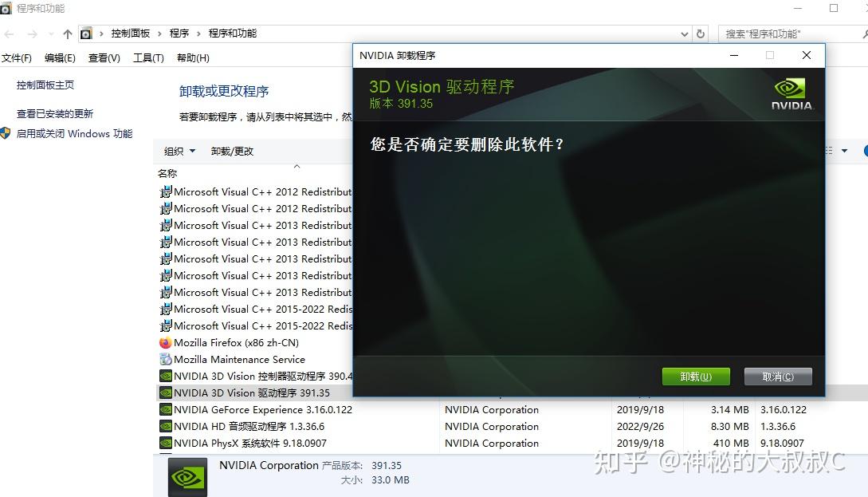Click the blue help circle icon
This screenshot has width=868, height=497.
click(864, 150)
